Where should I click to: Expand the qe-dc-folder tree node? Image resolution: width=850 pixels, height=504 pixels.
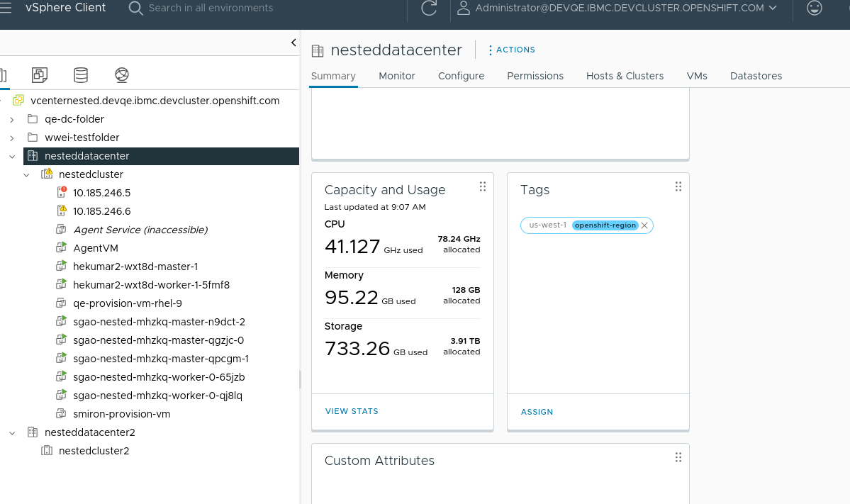(x=12, y=119)
